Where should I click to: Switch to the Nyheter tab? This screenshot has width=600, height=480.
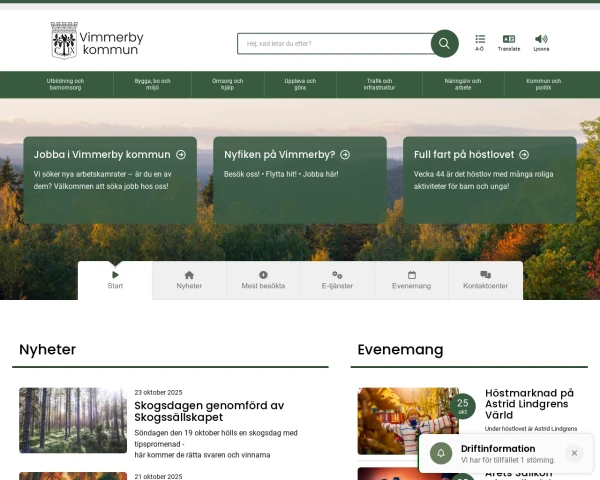click(x=189, y=280)
